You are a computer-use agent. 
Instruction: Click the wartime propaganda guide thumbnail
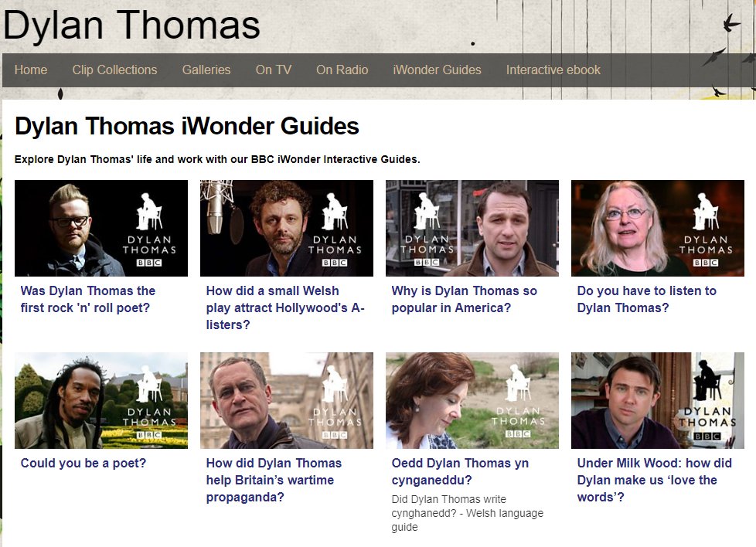287,400
